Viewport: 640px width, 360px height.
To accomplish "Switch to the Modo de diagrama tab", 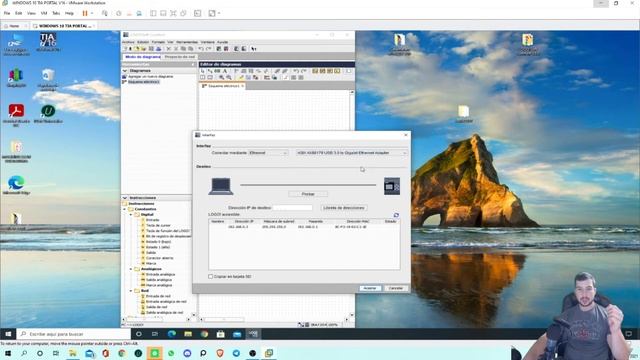I will (x=142, y=57).
